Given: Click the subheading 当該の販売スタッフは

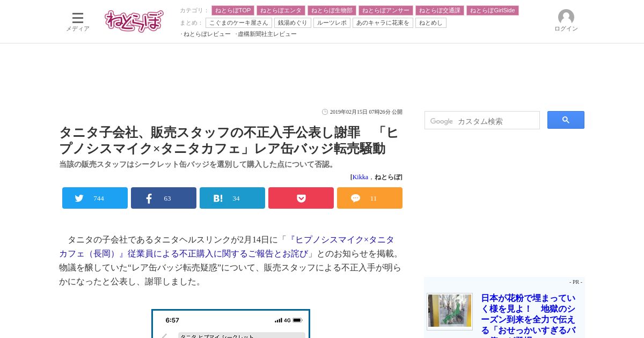Looking at the screenshot, I should click(198, 164).
